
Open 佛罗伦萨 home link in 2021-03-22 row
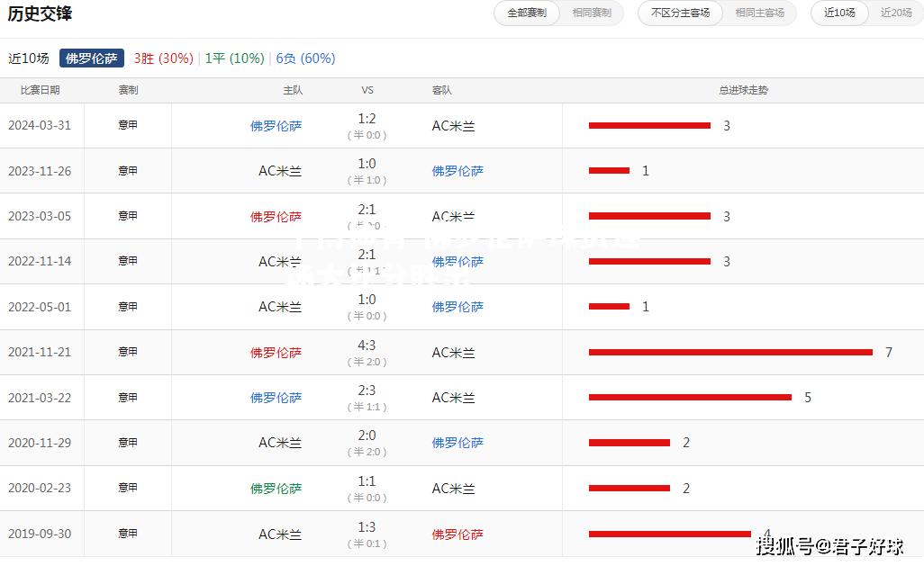click(276, 398)
